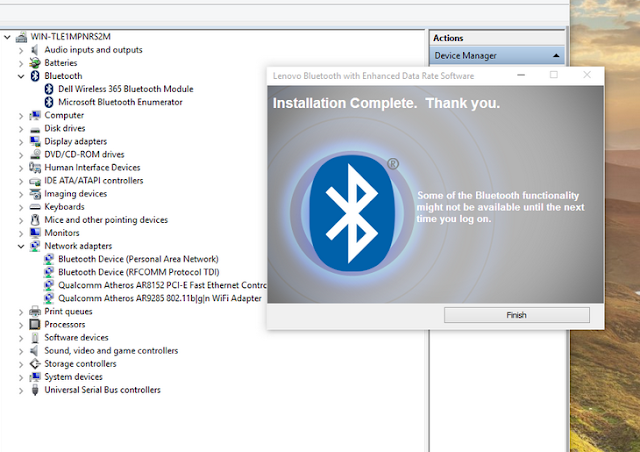640x452 pixels.
Task: Select the System devices label
Action: 73,377
